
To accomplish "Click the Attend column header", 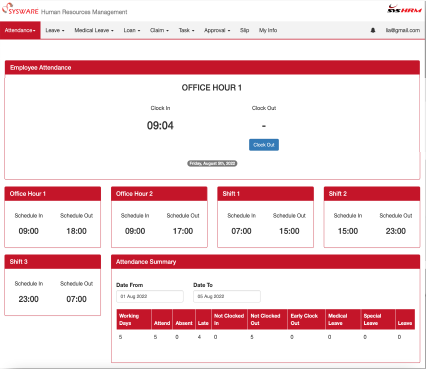I will tap(162, 319).
